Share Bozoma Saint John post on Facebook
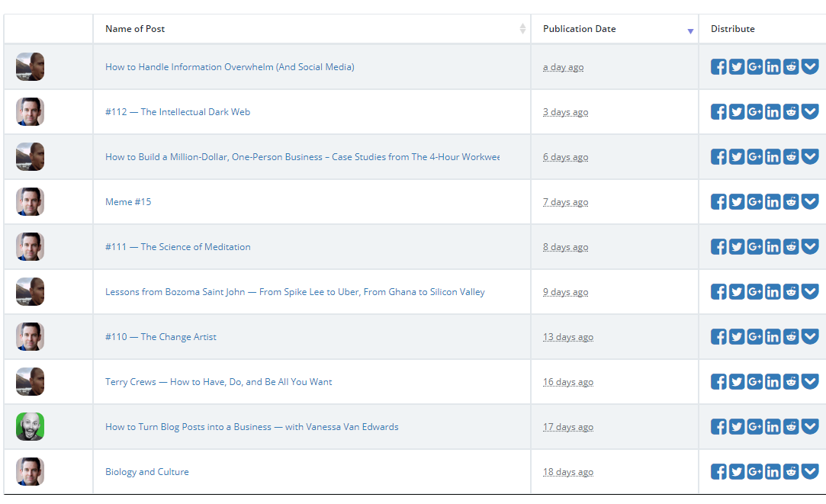This screenshot has height=504, width=826. pos(718,292)
